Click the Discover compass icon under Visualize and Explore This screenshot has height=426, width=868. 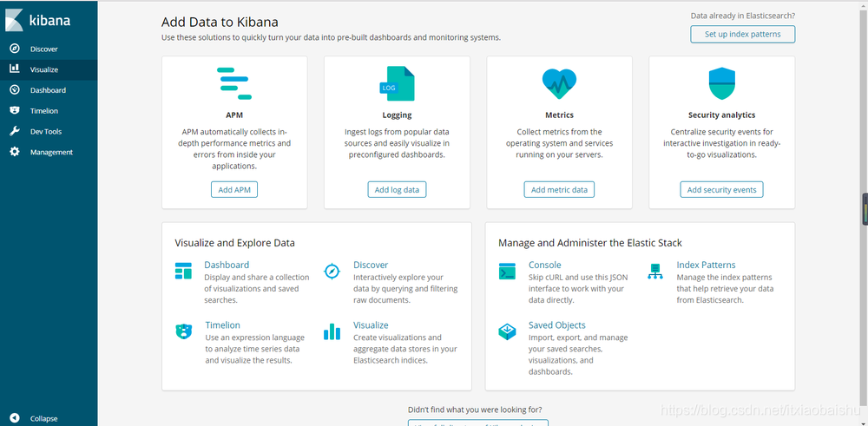pos(332,271)
